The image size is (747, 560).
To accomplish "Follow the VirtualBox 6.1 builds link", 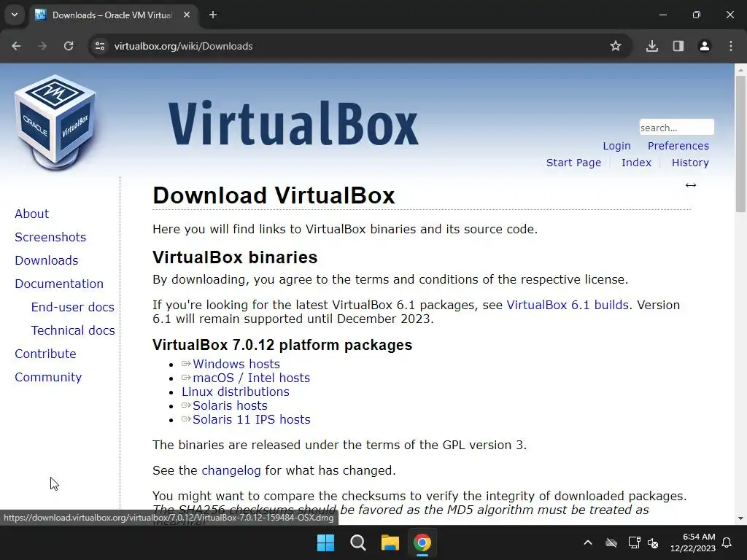I will (x=568, y=305).
